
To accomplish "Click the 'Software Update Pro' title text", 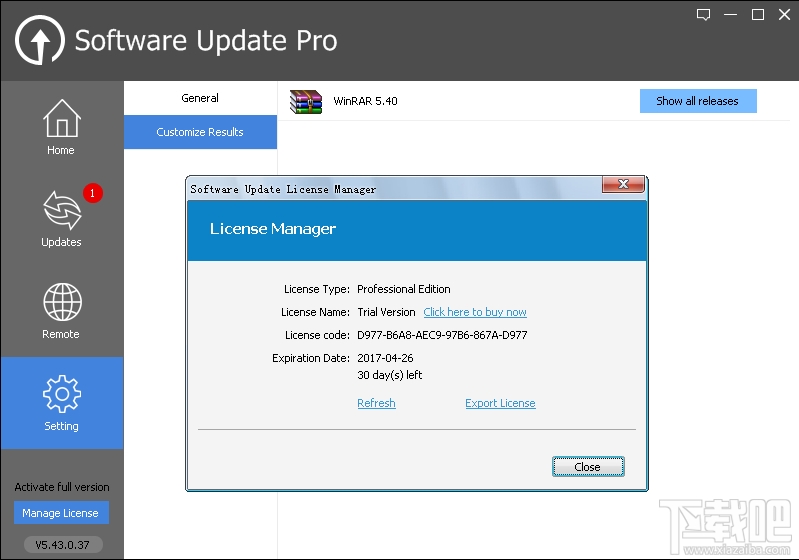I will [x=206, y=40].
